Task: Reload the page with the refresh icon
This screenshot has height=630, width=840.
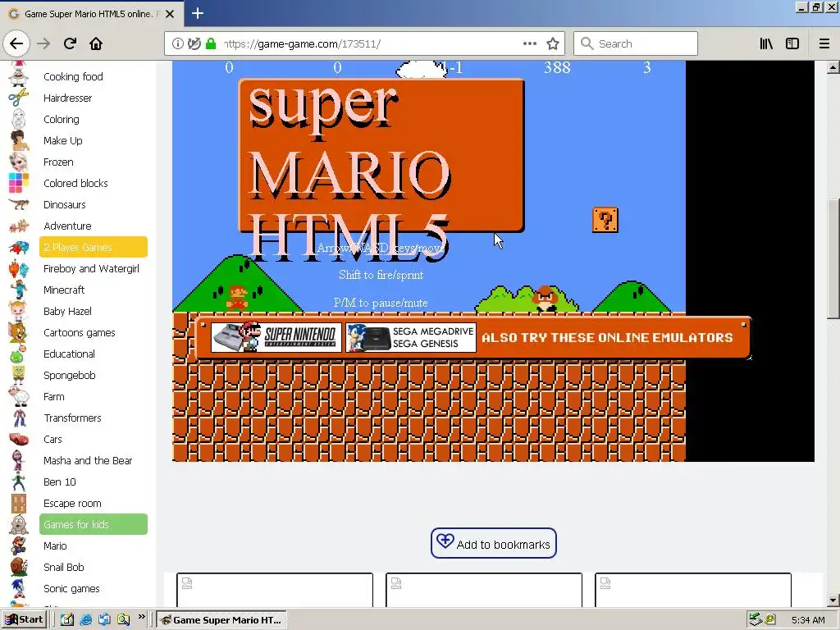Action: coord(70,43)
